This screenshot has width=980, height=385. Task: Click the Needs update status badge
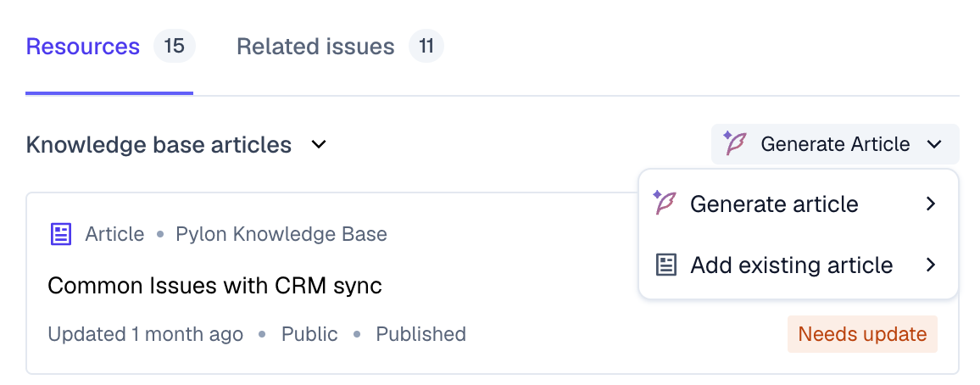click(x=862, y=334)
